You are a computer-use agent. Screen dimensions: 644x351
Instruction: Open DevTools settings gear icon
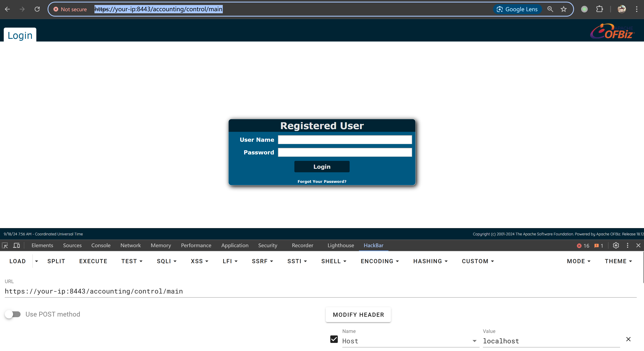pyautogui.click(x=616, y=245)
